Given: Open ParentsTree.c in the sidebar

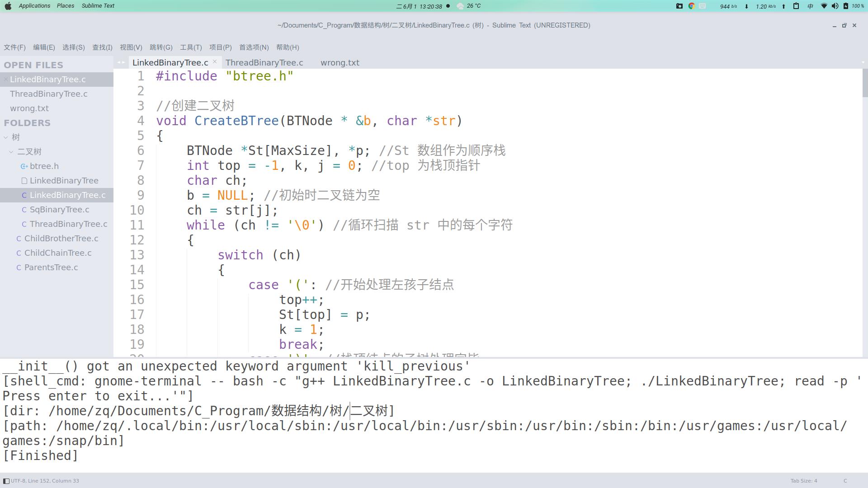Looking at the screenshot, I should [x=51, y=267].
